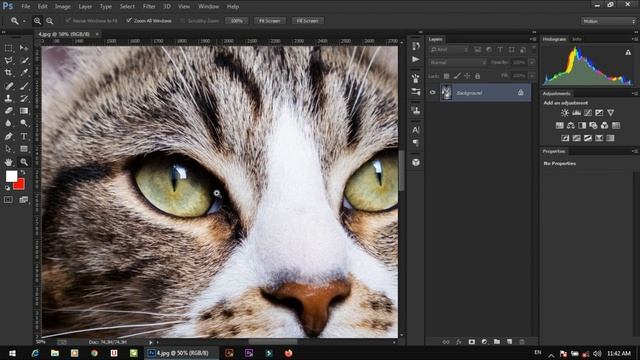Viewport: 640px width, 360px height.
Task: Select the Brush tool
Action: 24,86
